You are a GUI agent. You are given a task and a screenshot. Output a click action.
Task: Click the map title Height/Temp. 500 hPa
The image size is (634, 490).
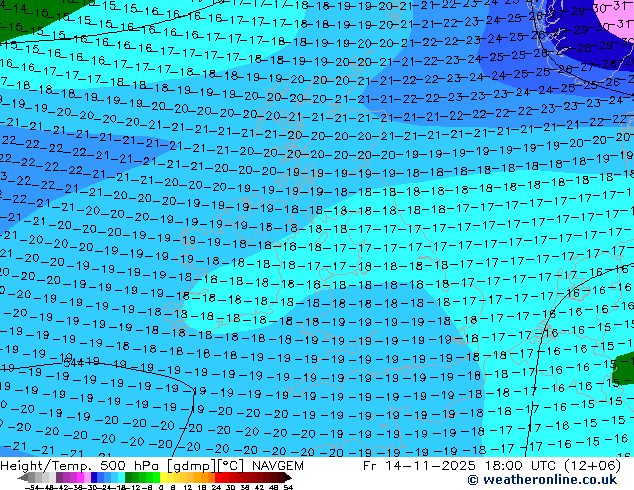click(x=82, y=466)
